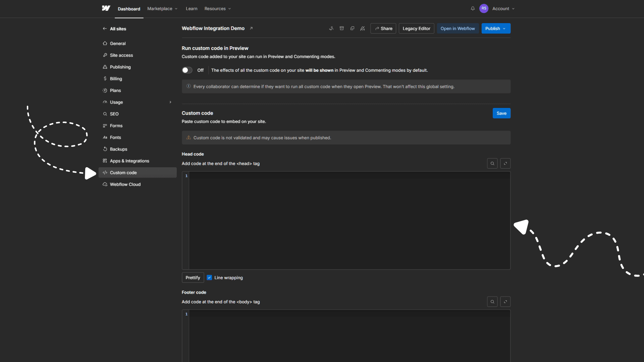
Task: Click the Prettify button
Action: (x=193, y=278)
